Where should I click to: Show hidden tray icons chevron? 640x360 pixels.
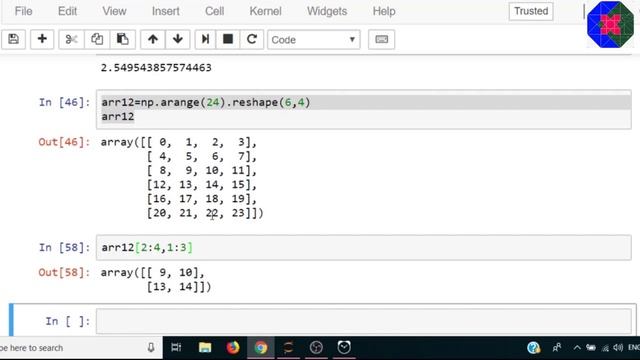pyautogui.click(x=577, y=348)
